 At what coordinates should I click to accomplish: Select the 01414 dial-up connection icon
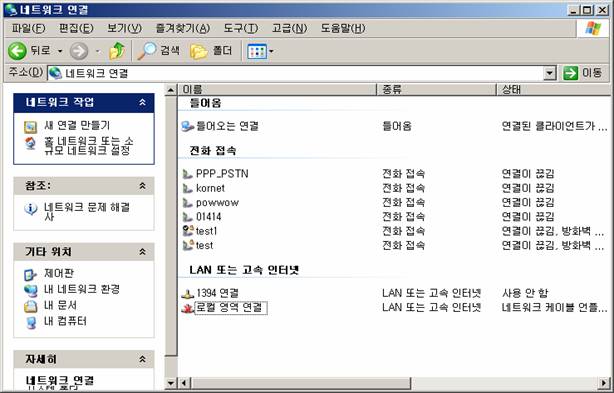tap(188, 217)
